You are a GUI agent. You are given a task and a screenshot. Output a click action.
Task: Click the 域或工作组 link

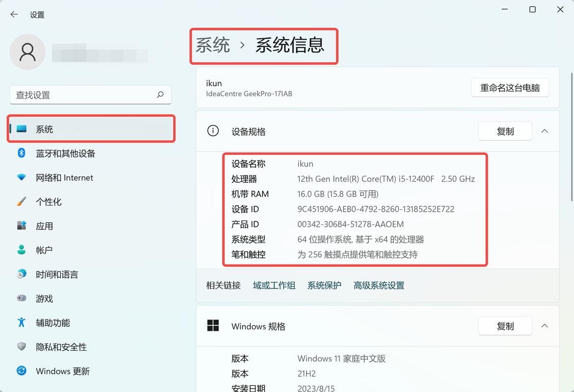pos(274,285)
